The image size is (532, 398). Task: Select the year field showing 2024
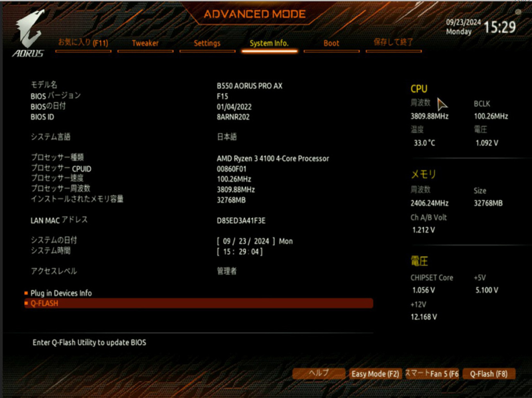(261, 241)
